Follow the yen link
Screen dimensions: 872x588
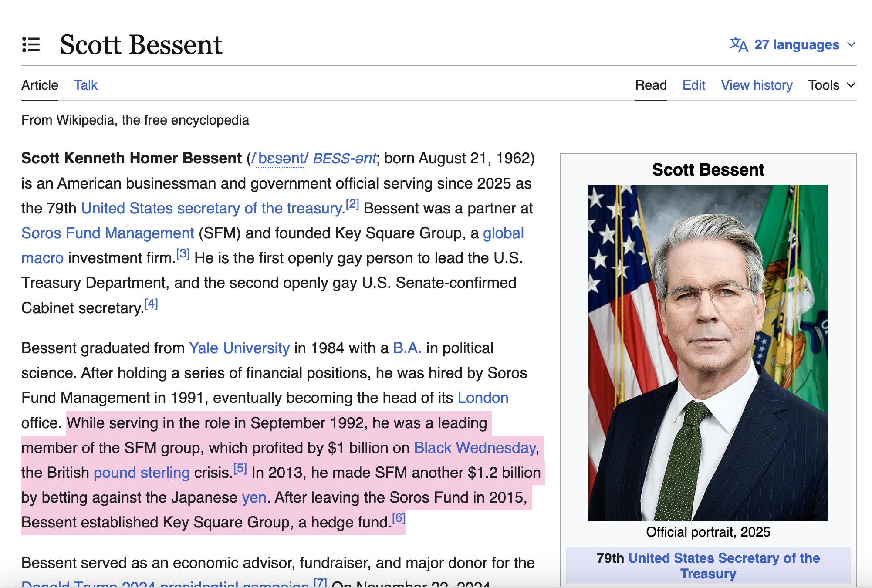[x=254, y=497]
